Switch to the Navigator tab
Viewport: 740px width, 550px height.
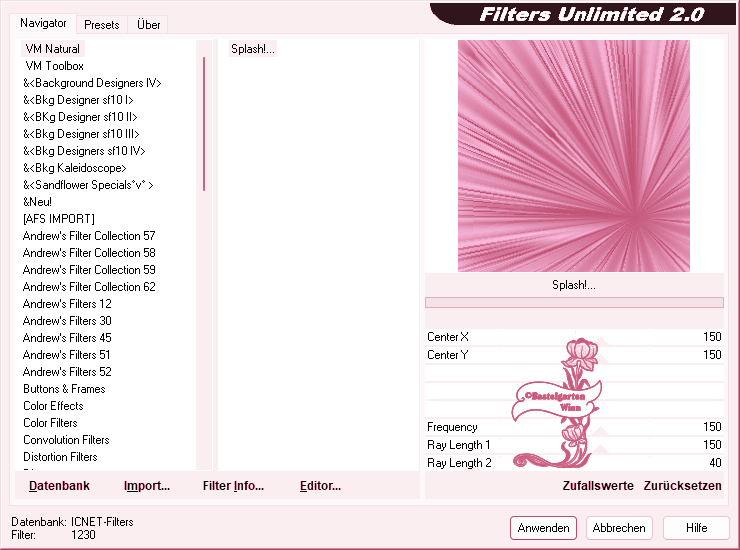coord(43,23)
